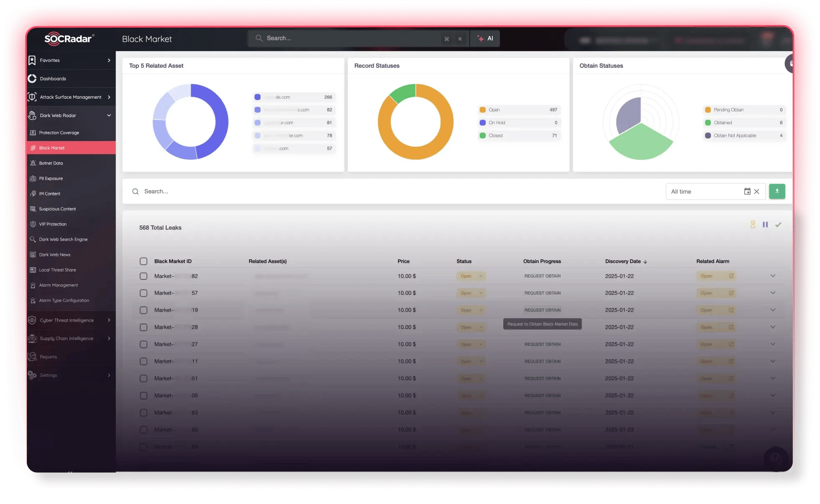820x504 pixels.
Task: Expand the Settings chevron
Action: click(109, 375)
